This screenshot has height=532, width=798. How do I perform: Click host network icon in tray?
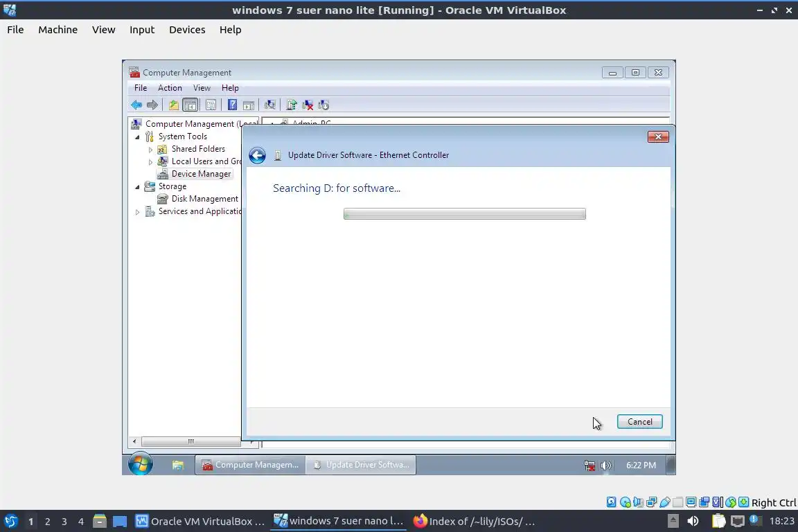pyautogui.click(x=738, y=521)
